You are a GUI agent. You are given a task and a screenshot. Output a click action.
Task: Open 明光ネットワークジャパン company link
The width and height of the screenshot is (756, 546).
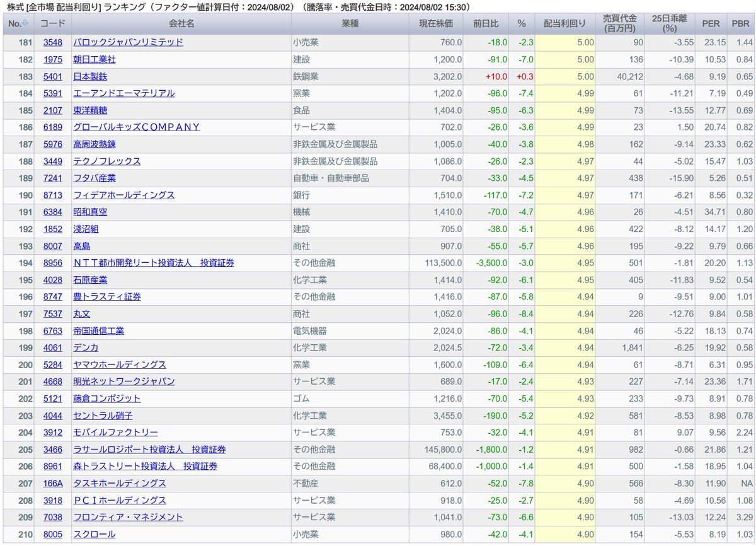124,382
